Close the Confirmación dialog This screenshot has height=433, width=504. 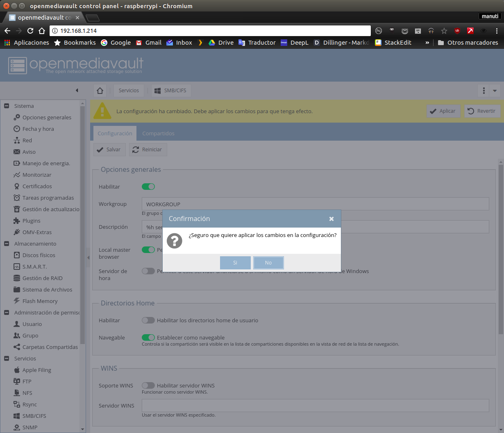coord(331,219)
